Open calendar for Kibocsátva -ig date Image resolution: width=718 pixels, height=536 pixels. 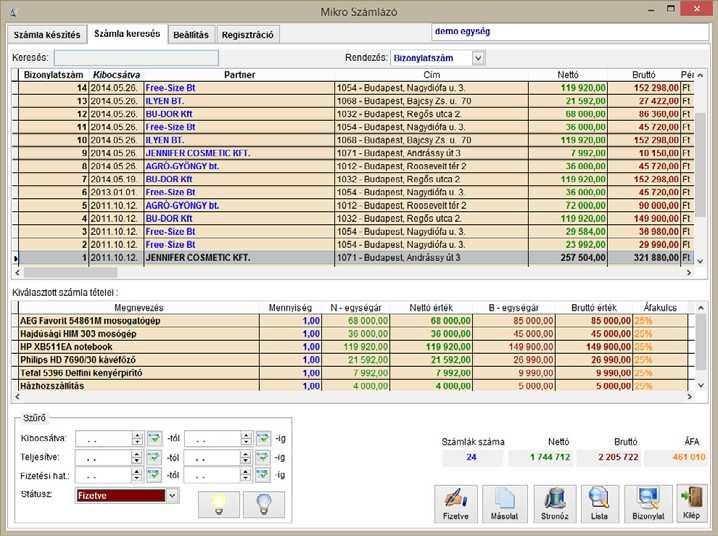click(x=263, y=439)
